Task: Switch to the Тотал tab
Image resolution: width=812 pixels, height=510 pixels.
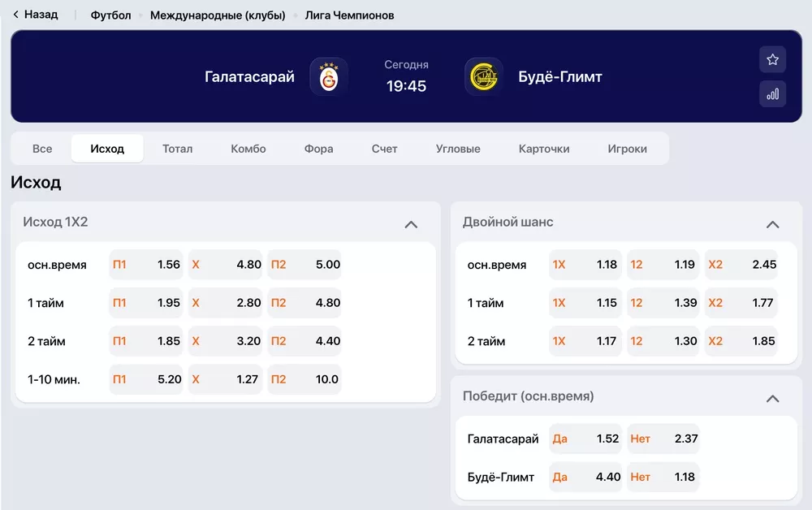Action: (177, 149)
